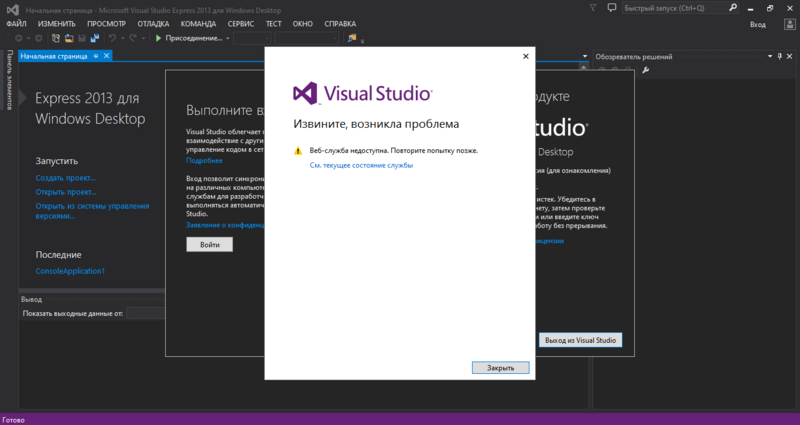Click the Save floppy disk icon

pyautogui.click(x=82, y=38)
